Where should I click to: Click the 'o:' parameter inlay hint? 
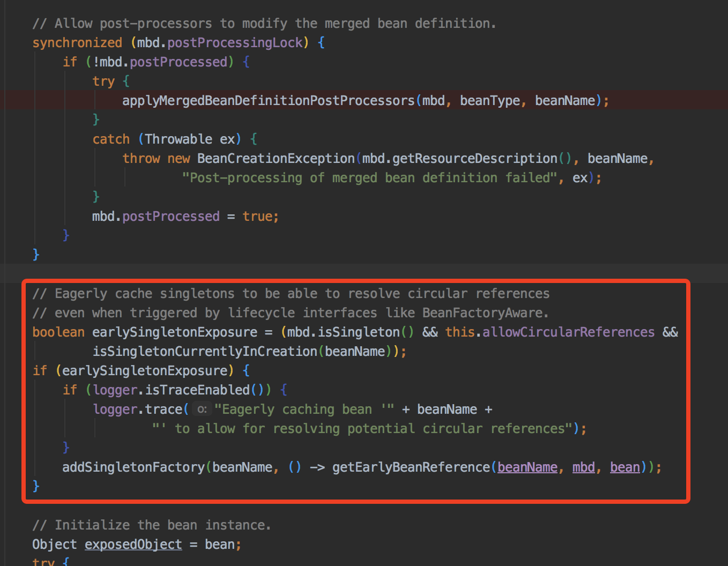tap(201, 409)
